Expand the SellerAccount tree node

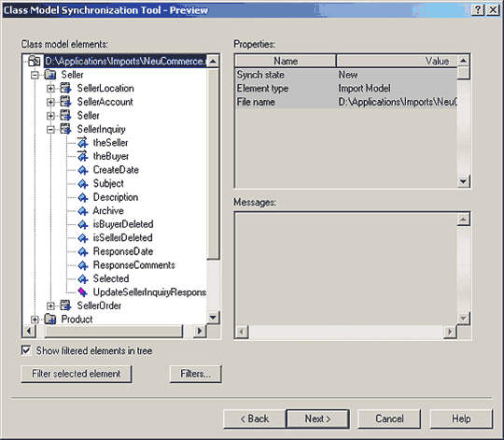(50, 102)
